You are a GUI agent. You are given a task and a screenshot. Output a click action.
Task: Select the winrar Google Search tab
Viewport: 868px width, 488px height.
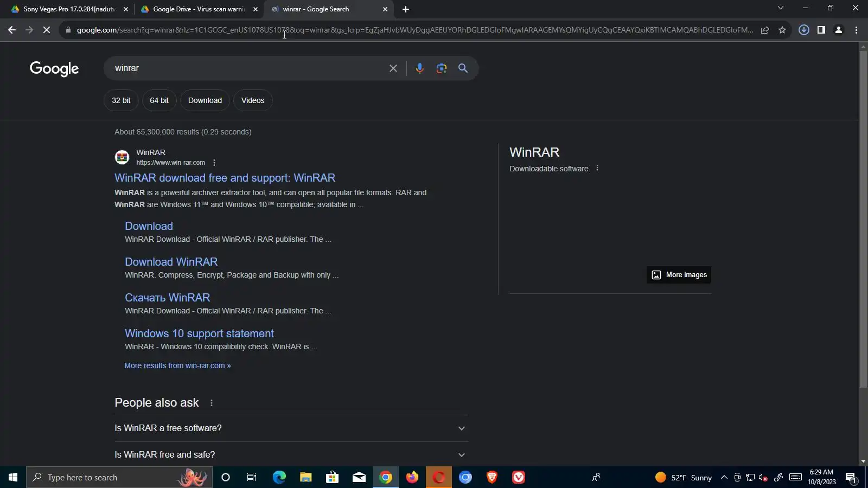[x=328, y=9]
